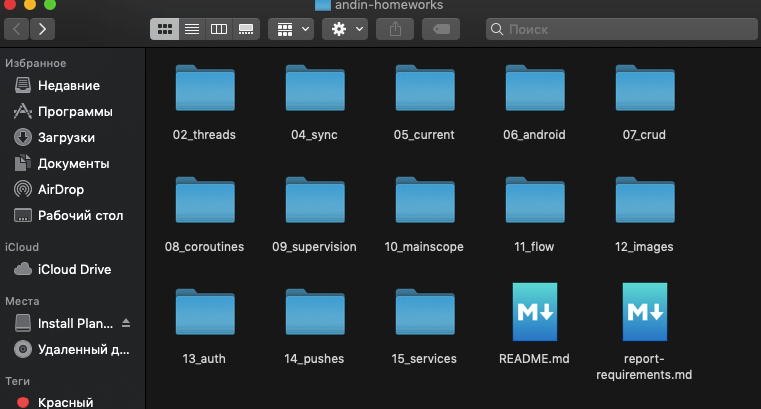Screen dimensions: 761x409
Task: Select the 08_coroutines folder icon
Action: 205,200
